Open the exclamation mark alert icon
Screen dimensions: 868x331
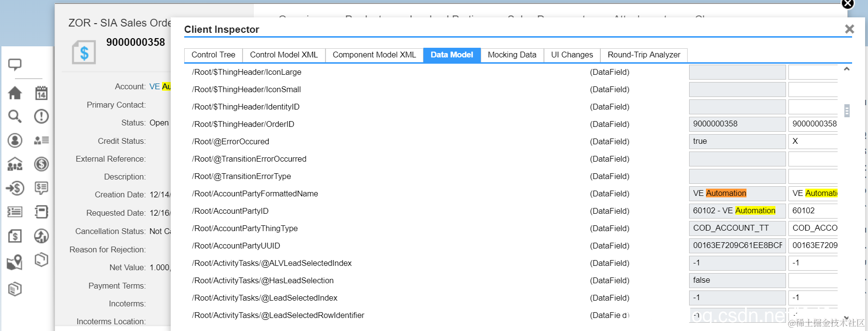pos(41,116)
